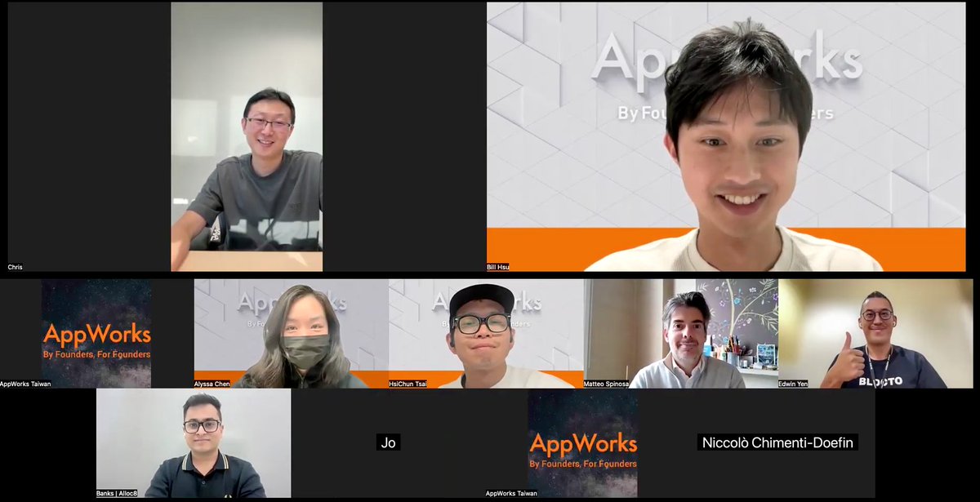980x502 pixels.
Task: Click the "Edwin Yen" name label
Action: 794,384
